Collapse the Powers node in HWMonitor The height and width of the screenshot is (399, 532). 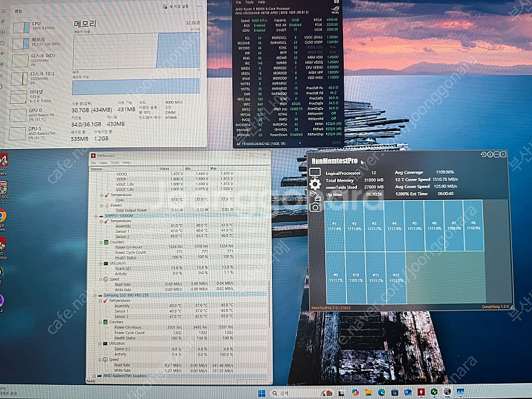(x=102, y=205)
